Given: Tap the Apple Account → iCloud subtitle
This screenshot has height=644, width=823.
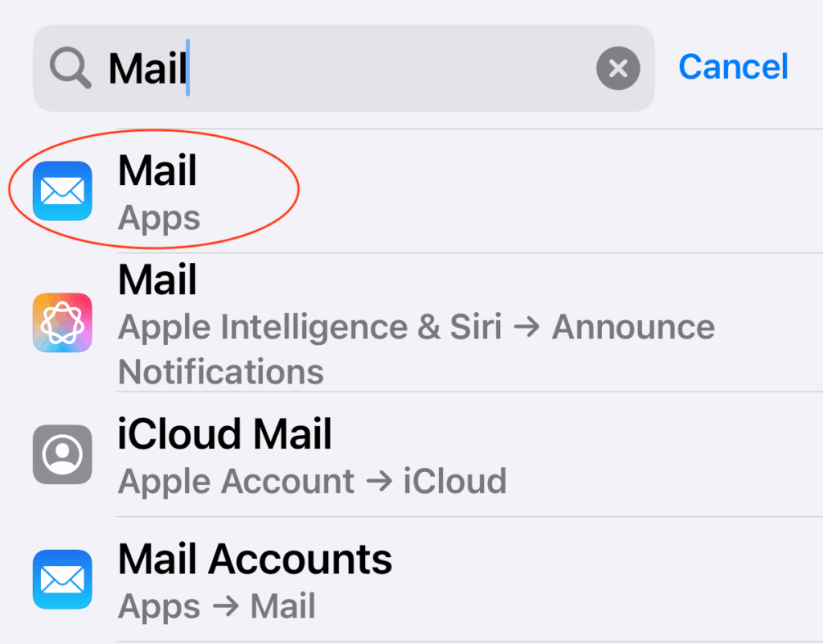Looking at the screenshot, I should pyautogui.click(x=313, y=482).
